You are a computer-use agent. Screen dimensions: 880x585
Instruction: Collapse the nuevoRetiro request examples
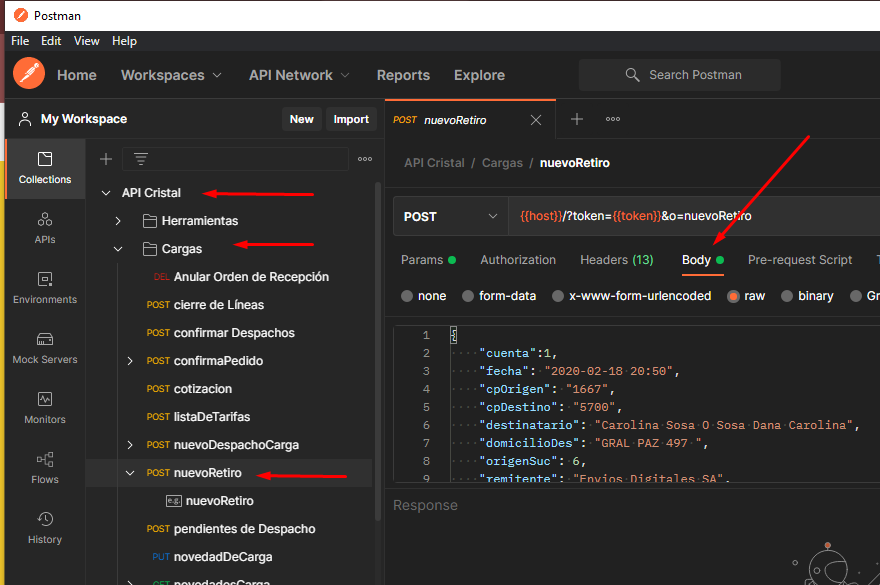pos(130,473)
